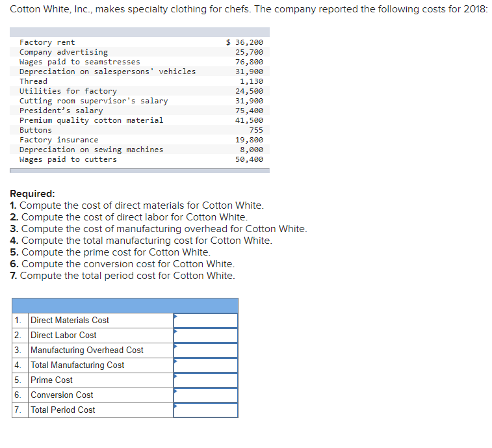Select 'Depreciation on sewing machines' label
The width and height of the screenshot is (492, 448).
coord(91,150)
